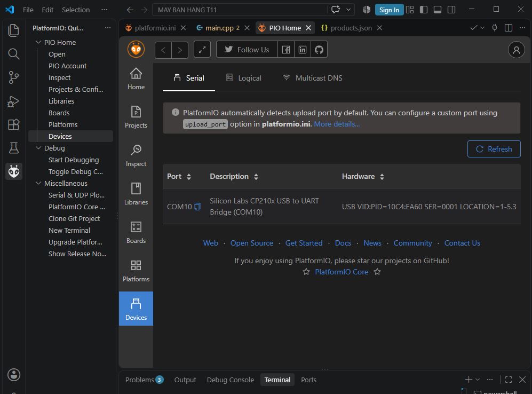Select Boards in the PIO Home tree

[x=59, y=113]
